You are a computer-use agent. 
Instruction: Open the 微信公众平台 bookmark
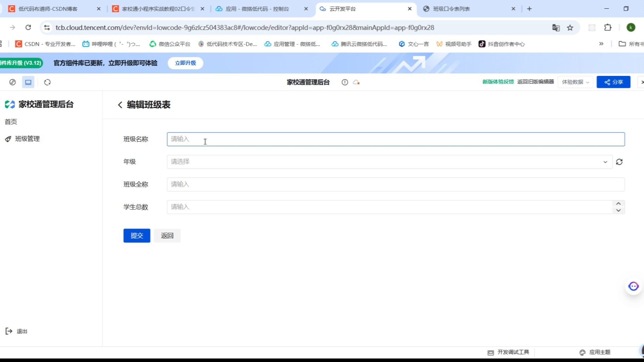click(x=170, y=44)
